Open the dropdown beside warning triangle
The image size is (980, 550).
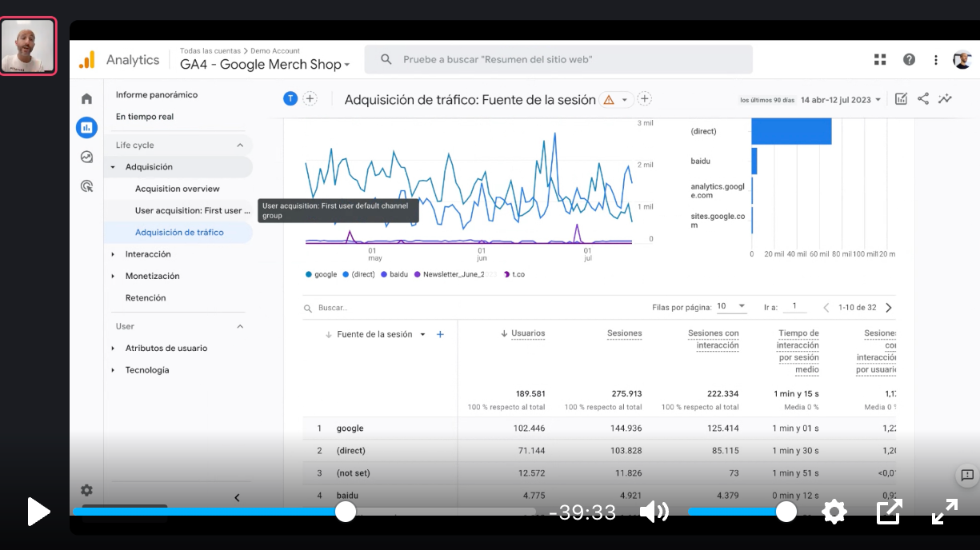click(625, 100)
